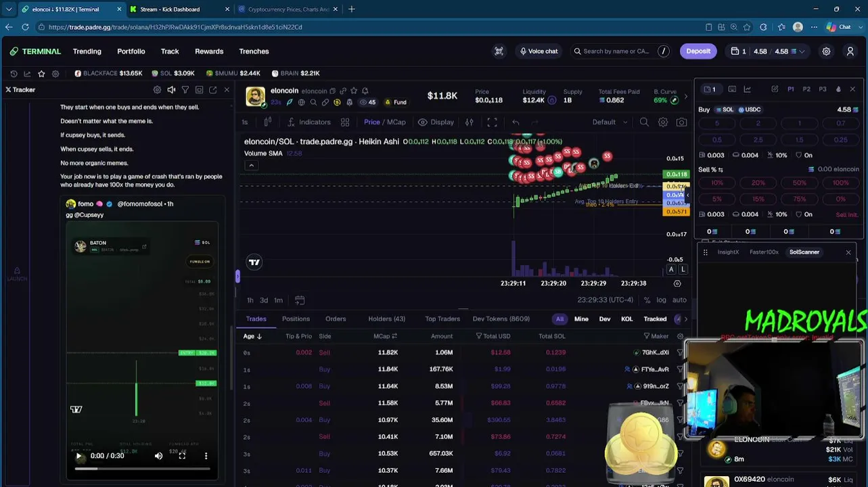Close the trade panel
This screenshot has width=868, height=487.
pos(852,89)
